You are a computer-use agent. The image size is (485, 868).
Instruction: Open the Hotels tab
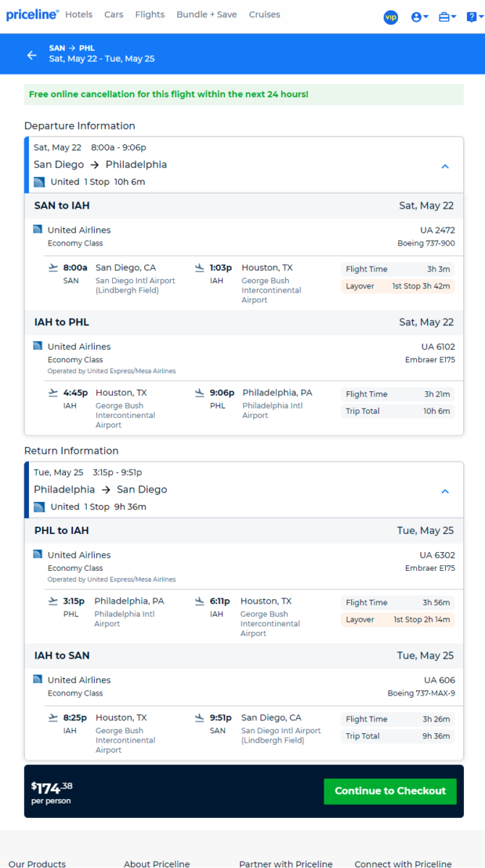pyautogui.click(x=78, y=14)
